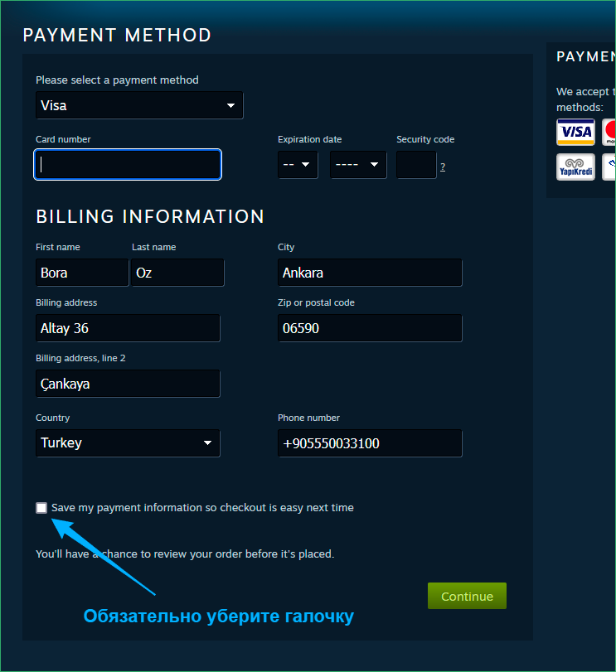Click the YapiKredi card logo
Viewport: 616px width, 672px height.
tap(575, 167)
